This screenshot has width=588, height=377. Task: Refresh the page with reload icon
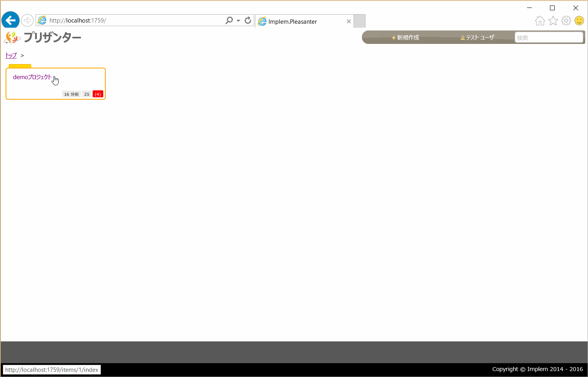click(248, 20)
